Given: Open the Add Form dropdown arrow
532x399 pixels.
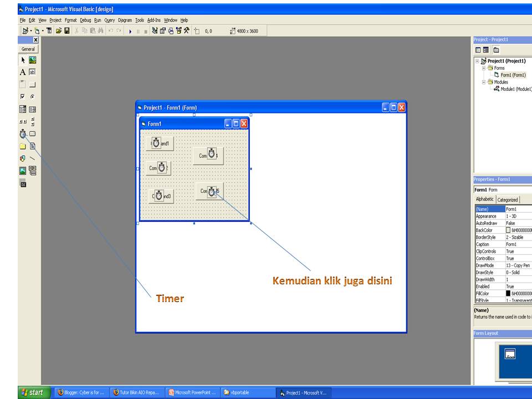Looking at the screenshot, I should click(43, 31).
